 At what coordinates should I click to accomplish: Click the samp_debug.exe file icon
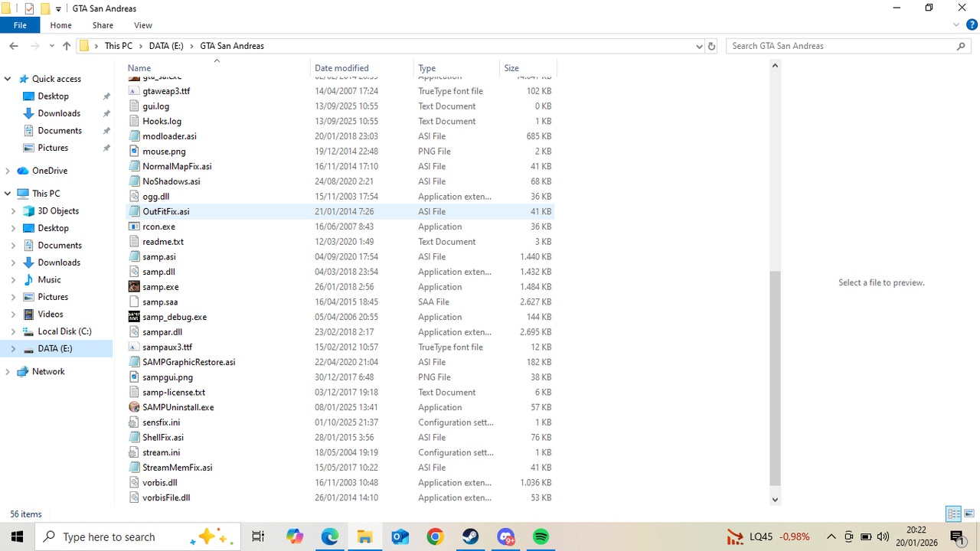[x=135, y=317]
